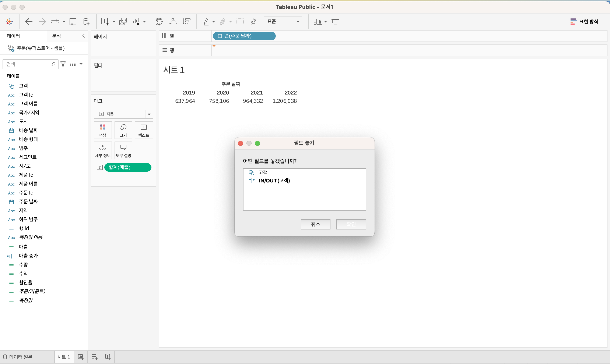Click the fix axes pin icon
The image size is (610, 364).
(x=254, y=22)
